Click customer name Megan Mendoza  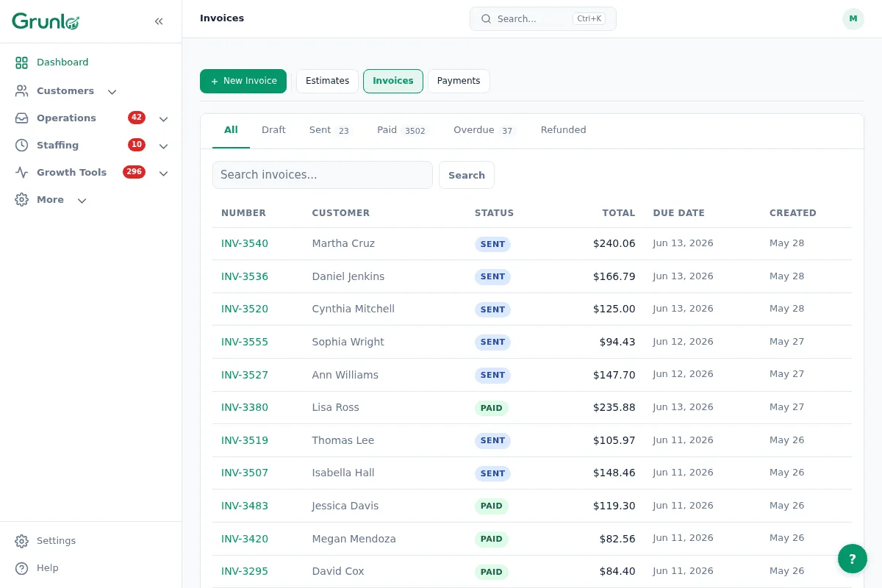354,539
